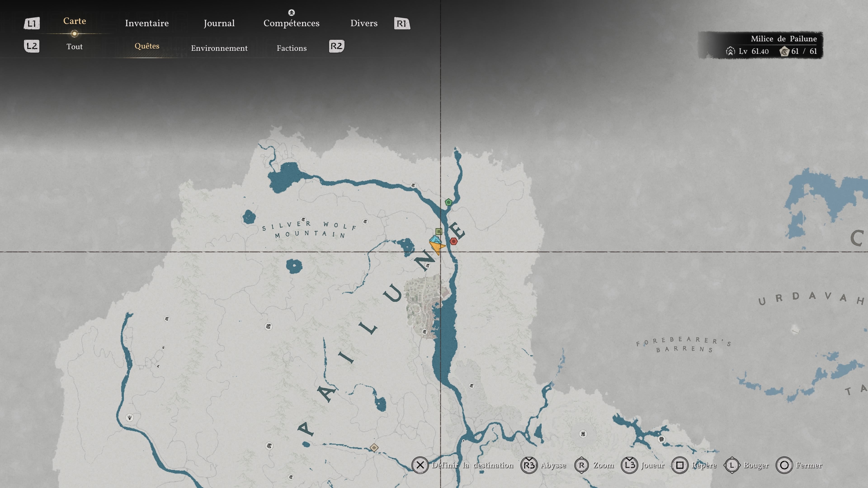Viewport: 868px width, 488px height.
Task: Click the square button icon for Repère
Action: [x=680, y=465]
